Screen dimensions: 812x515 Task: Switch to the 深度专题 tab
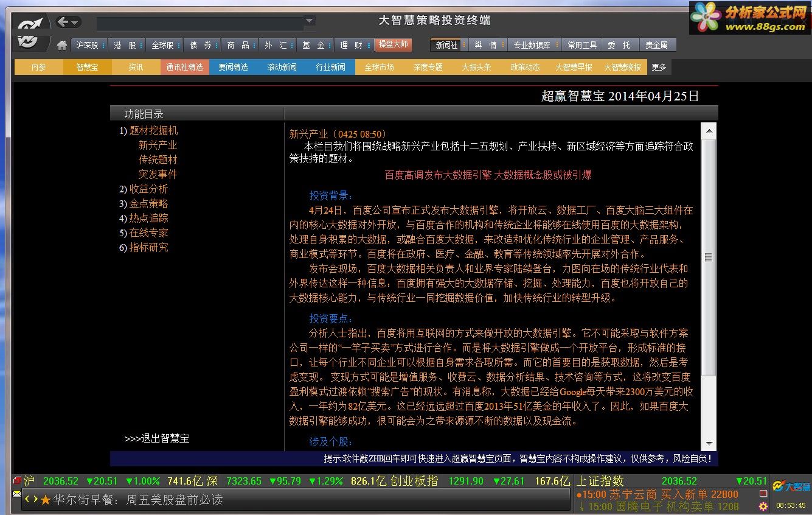pyautogui.click(x=428, y=67)
